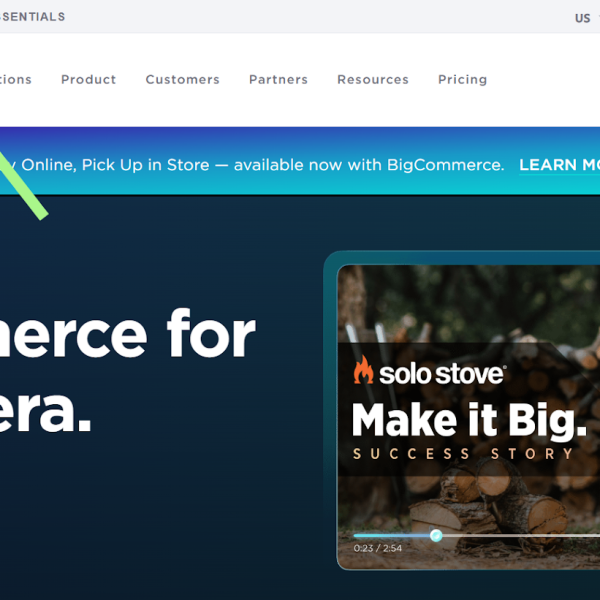Screen dimensions: 600x600
Task: Click the LEARN MORE banner link
Action: tap(559, 165)
